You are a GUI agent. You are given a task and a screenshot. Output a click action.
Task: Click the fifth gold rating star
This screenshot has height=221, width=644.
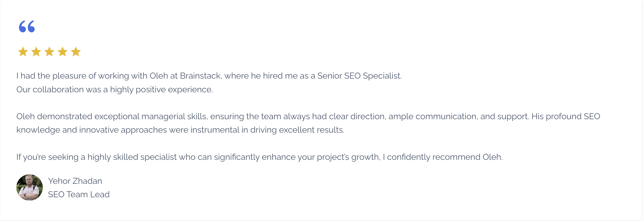pos(76,51)
